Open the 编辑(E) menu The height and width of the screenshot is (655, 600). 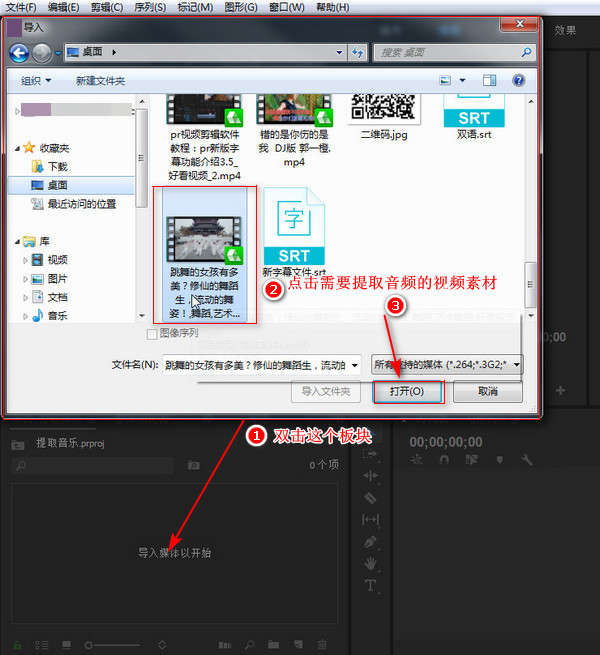point(63,8)
